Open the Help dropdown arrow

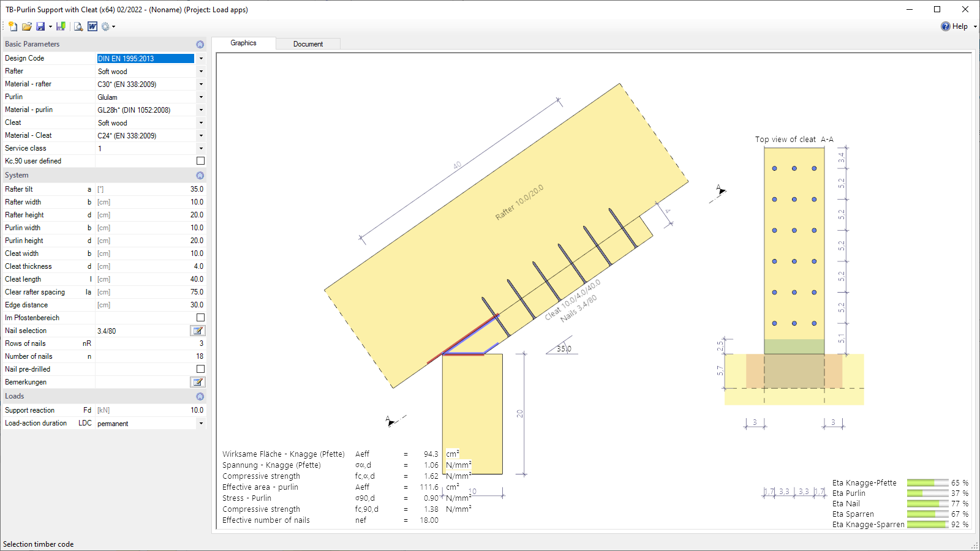pos(975,27)
